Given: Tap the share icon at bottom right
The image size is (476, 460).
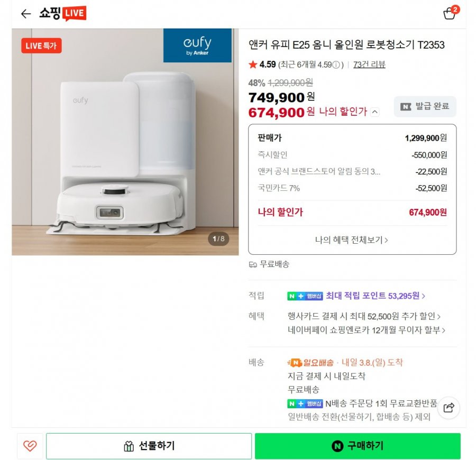Looking at the screenshot, I should pos(449,408).
